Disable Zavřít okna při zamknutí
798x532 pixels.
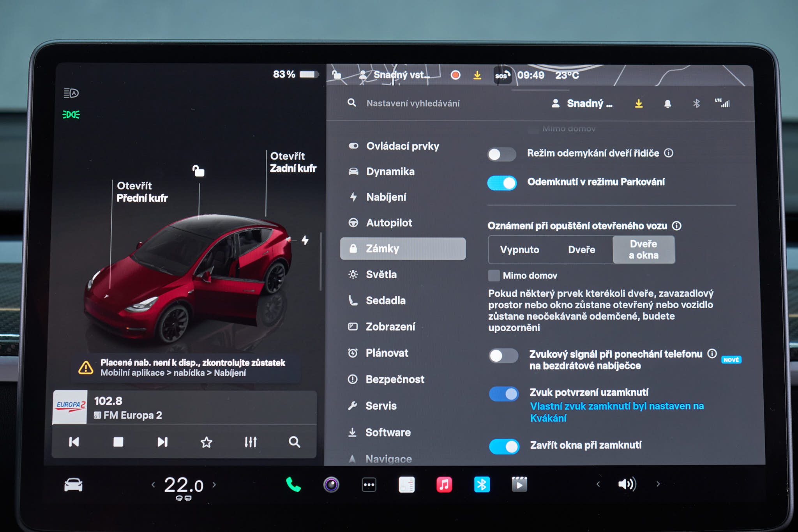(504, 446)
